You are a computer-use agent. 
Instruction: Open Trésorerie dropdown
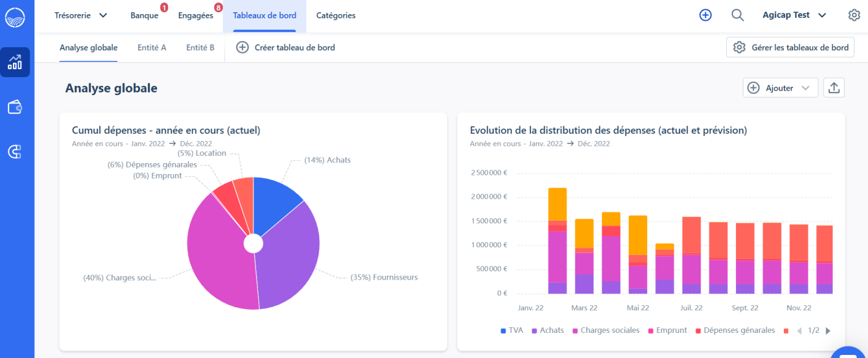pos(81,15)
